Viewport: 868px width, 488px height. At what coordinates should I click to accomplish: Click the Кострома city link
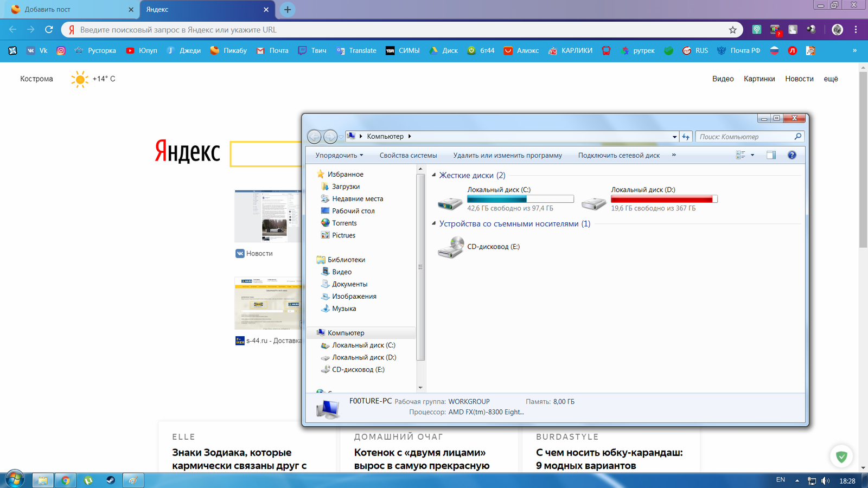[x=36, y=79]
